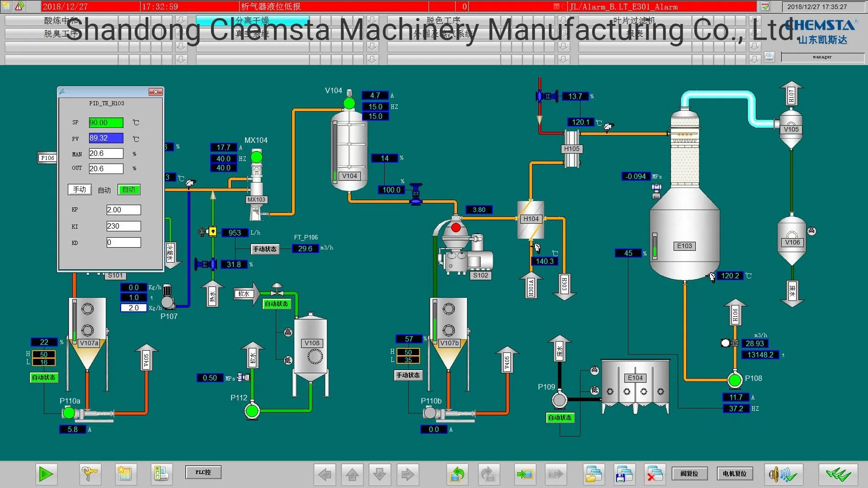Switch PID_TE_H103 to manual with 手动 button
This screenshot has height=488, width=868.
80,189
